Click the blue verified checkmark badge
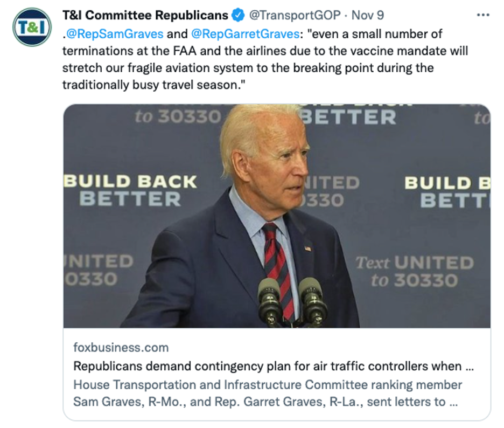 pos(237,15)
